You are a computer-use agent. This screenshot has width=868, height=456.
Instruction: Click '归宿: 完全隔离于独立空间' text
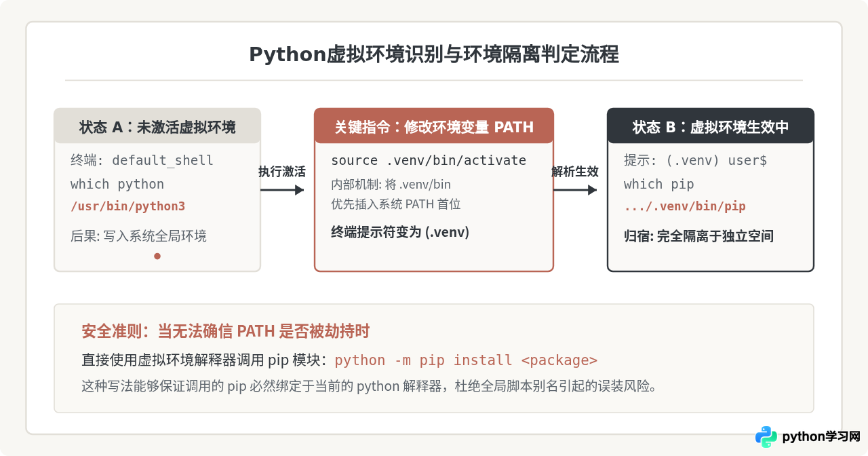coord(698,236)
